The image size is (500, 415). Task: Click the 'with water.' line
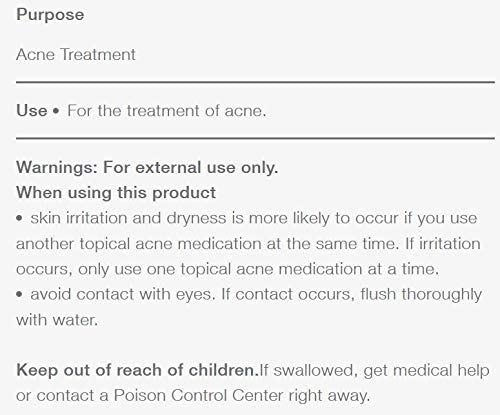pos(57,320)
